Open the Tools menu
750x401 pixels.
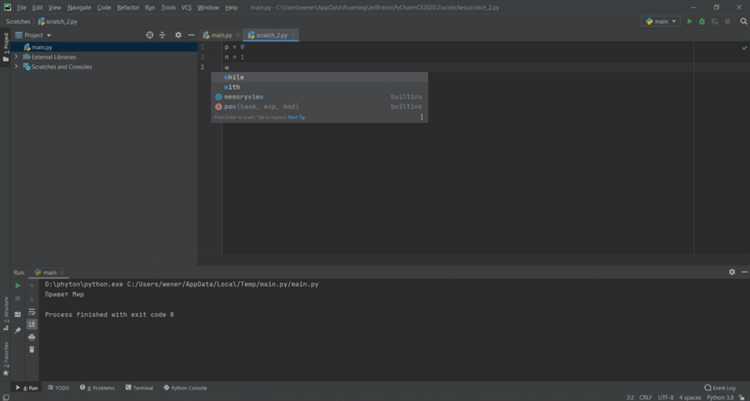(x=168, y=8)
